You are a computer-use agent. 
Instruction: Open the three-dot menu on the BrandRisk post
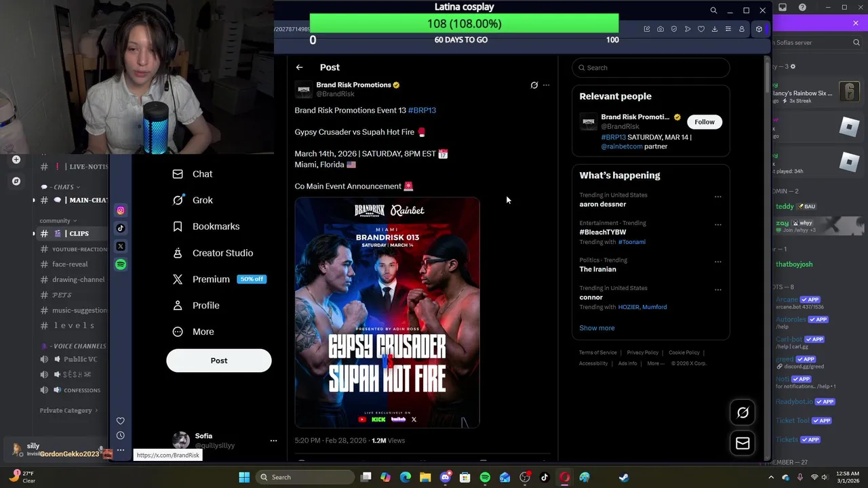[546, 85]
